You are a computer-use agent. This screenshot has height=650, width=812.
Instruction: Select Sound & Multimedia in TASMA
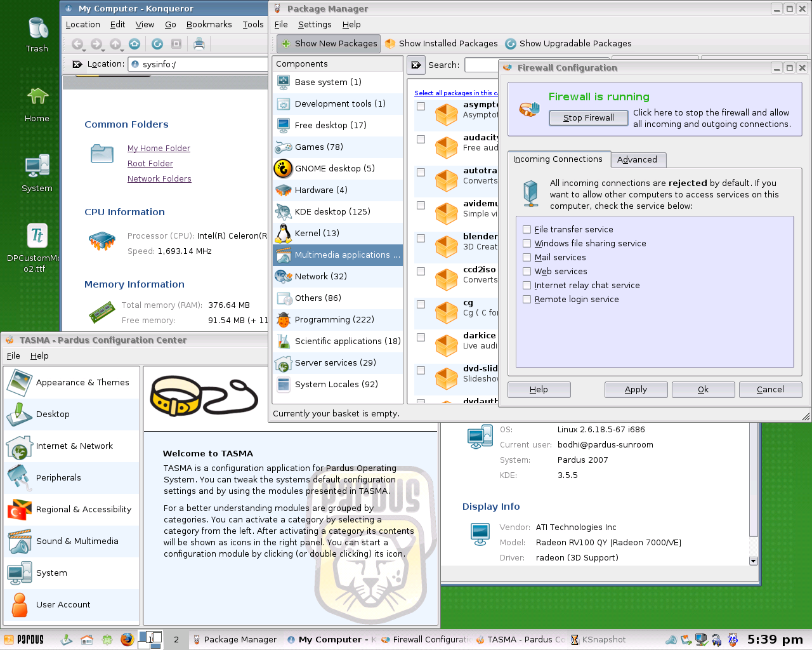[x=72, y=541]
